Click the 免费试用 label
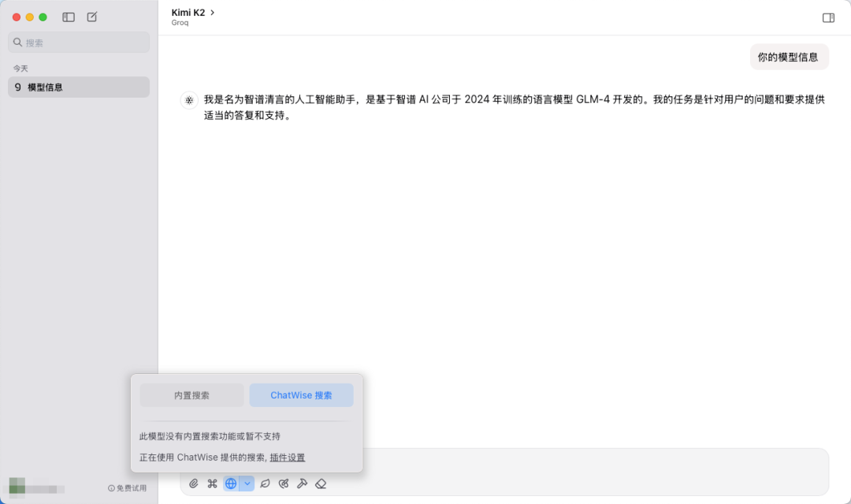The height and width of the screenshot is (504, 851). 127,488
